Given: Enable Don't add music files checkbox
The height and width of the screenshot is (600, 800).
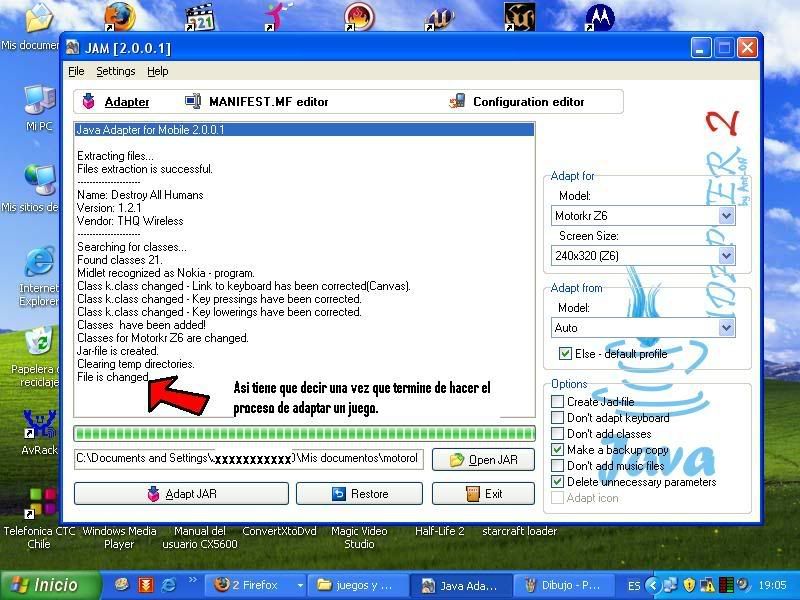Looking at the screenshot, I should coord(558,465).
